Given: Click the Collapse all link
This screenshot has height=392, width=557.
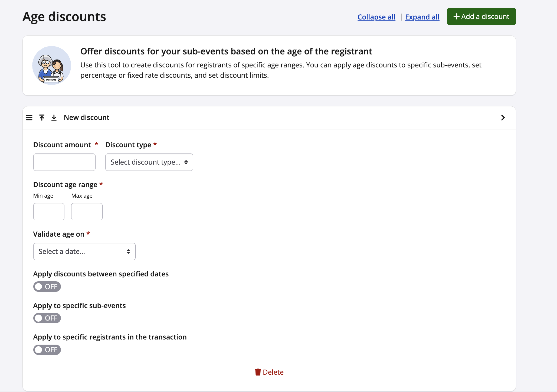Looking at the screenshot, I should point(376,17).
